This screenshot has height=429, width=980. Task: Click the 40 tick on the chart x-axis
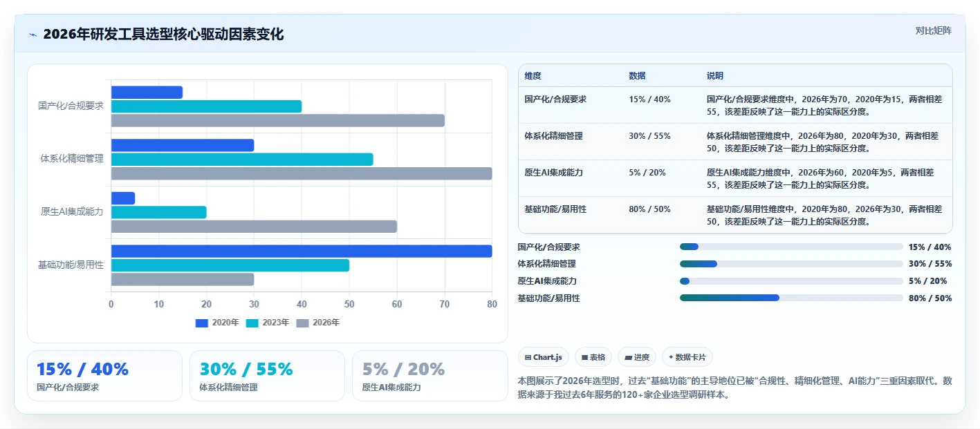[302, 304]
